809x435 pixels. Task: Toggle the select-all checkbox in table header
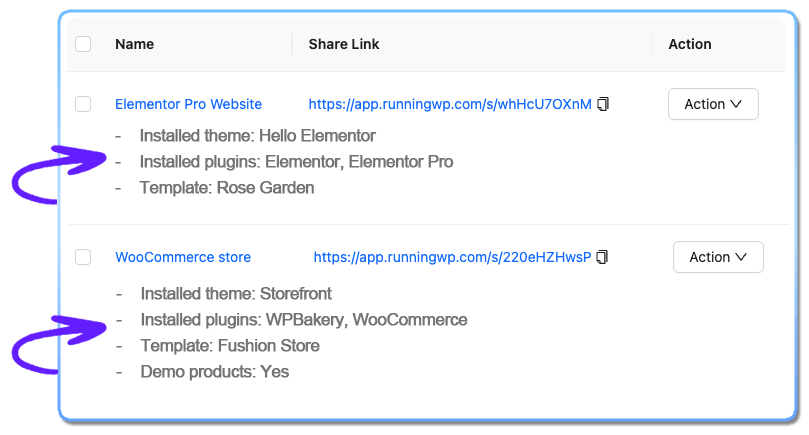[x=83, y=44]
